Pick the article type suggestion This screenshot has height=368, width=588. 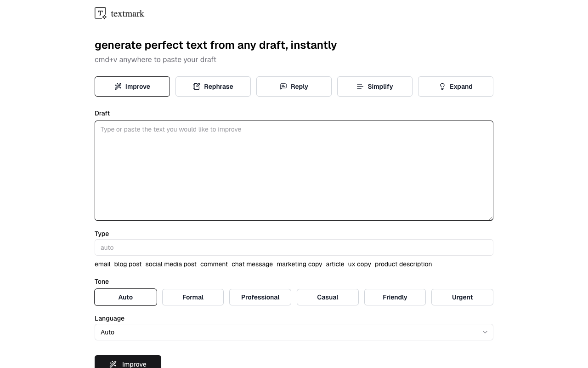click(335, 264)
